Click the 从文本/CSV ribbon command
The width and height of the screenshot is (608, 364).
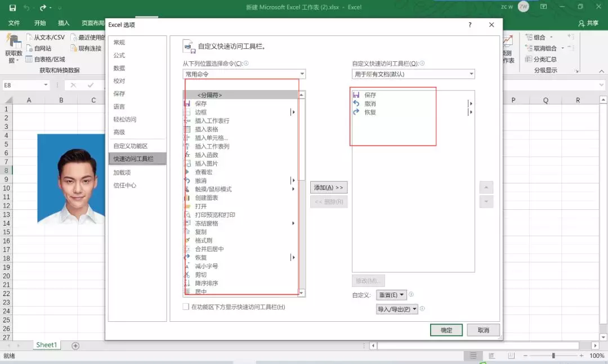46,37
